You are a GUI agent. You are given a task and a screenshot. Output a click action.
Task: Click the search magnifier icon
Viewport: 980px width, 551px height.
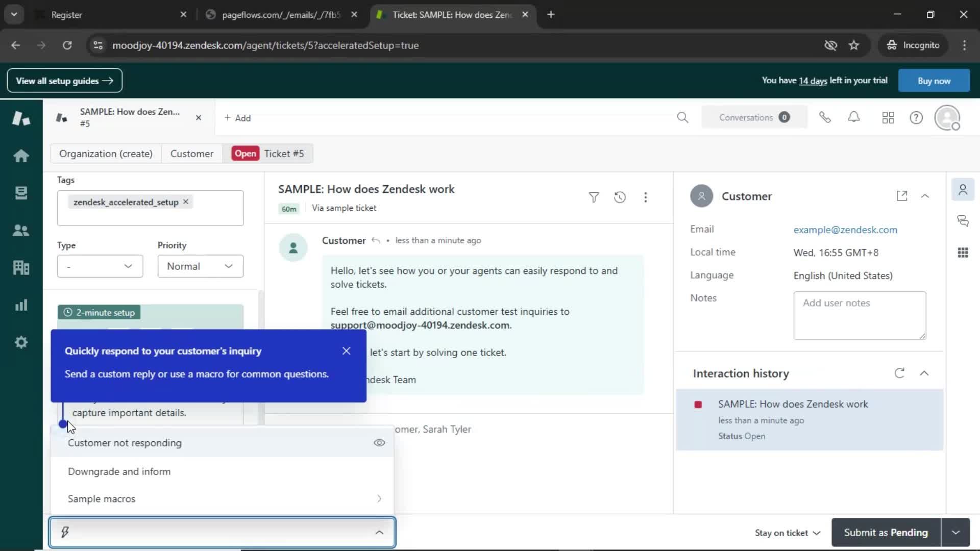[x=682, y=118]
